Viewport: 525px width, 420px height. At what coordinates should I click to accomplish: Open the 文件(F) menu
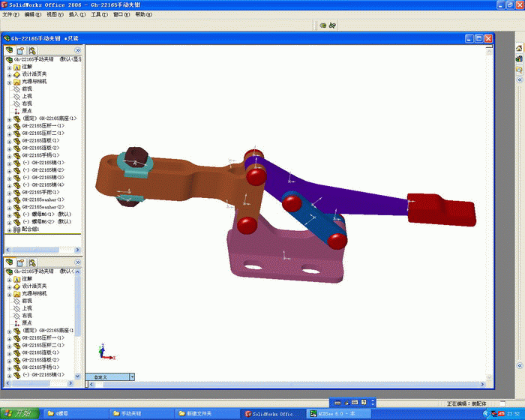pos(11,14)
